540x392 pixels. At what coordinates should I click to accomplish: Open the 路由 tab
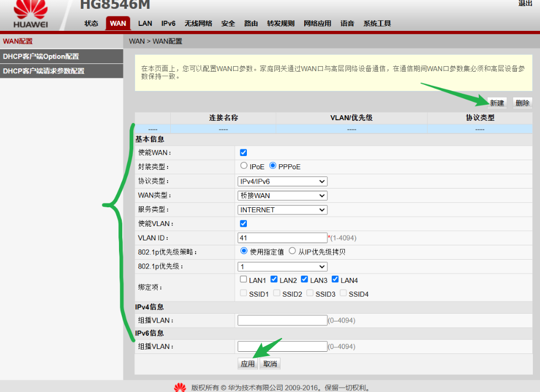[251, 23]
